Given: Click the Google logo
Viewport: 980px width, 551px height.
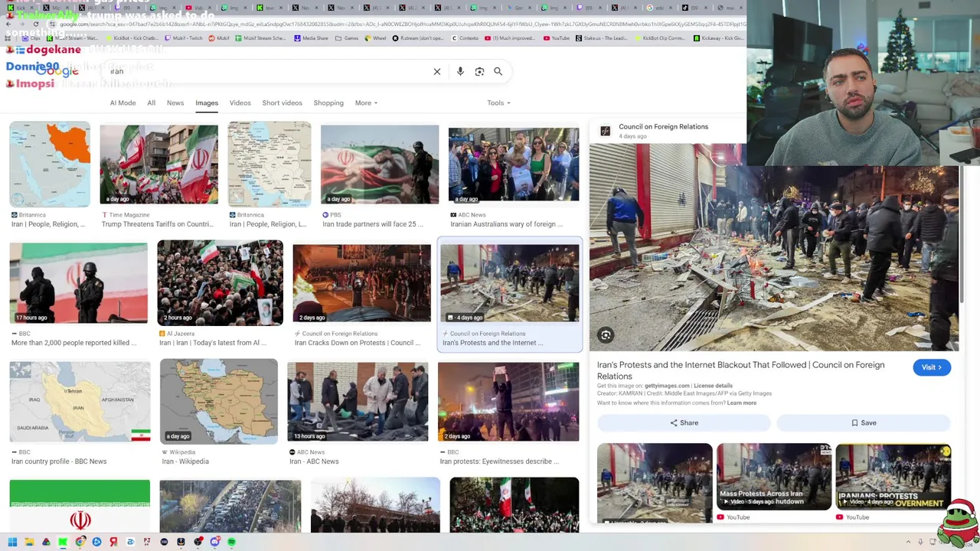Looking at the screenshot, I should click(57, 71).
